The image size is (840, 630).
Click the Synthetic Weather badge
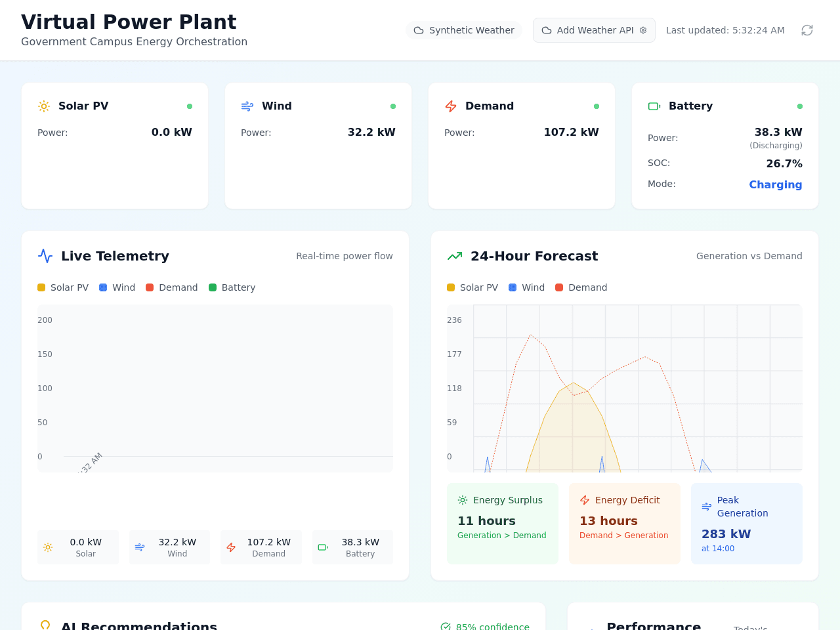464,30
